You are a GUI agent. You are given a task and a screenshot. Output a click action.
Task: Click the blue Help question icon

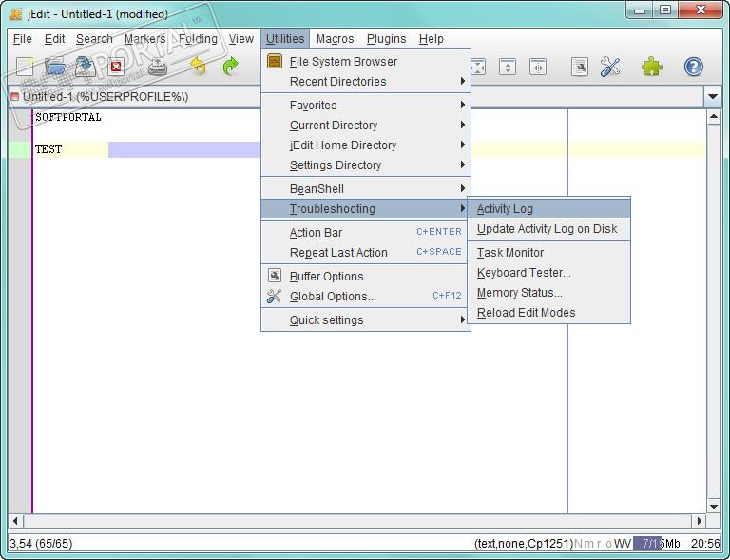click(x=693, y=67)
